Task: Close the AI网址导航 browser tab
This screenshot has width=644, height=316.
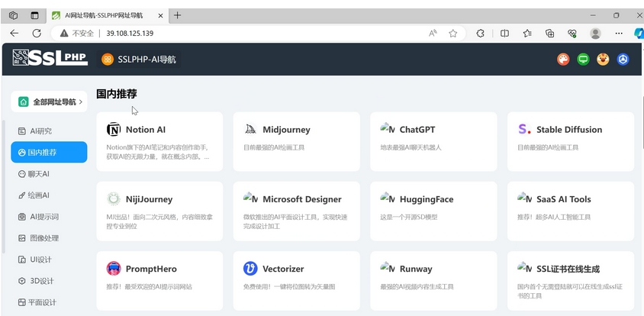Action: pyautogui.click(x=160, y=15)
